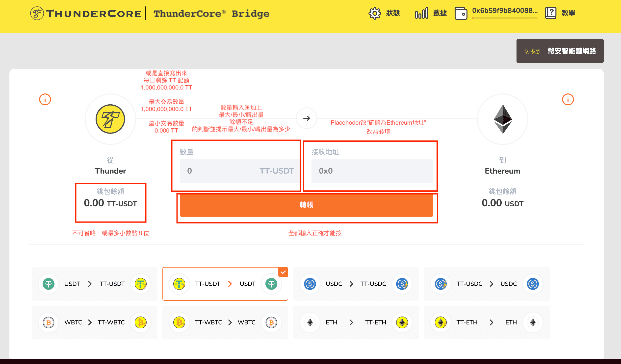
Task: Click USDC icon in TT-USDC to USDC card
Action: click(533, 284)
